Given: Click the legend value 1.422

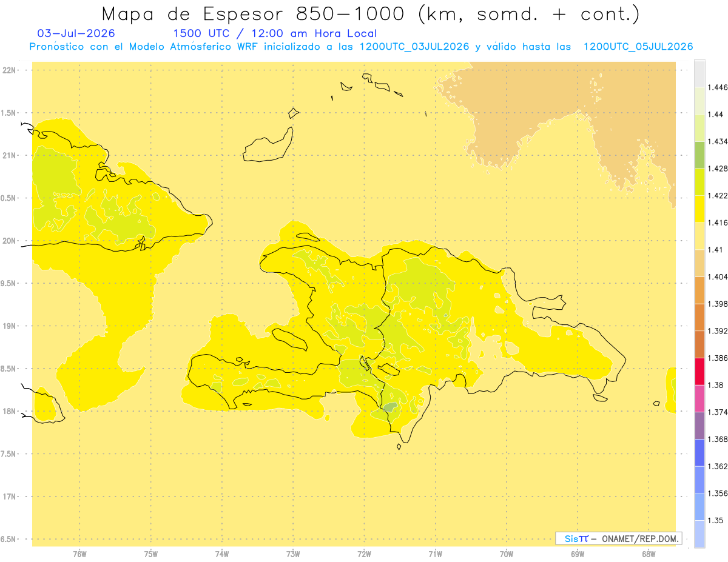Looking at the screenshot, I should pyautogui.click(x=718, y=195).
